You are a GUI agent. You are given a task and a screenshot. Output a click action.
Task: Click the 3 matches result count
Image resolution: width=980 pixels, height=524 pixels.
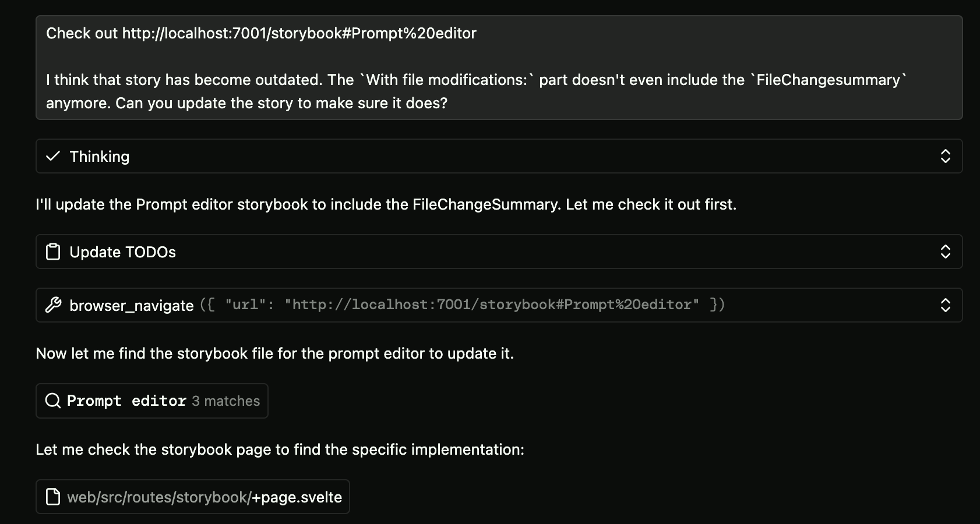click(x=225, y=401)
